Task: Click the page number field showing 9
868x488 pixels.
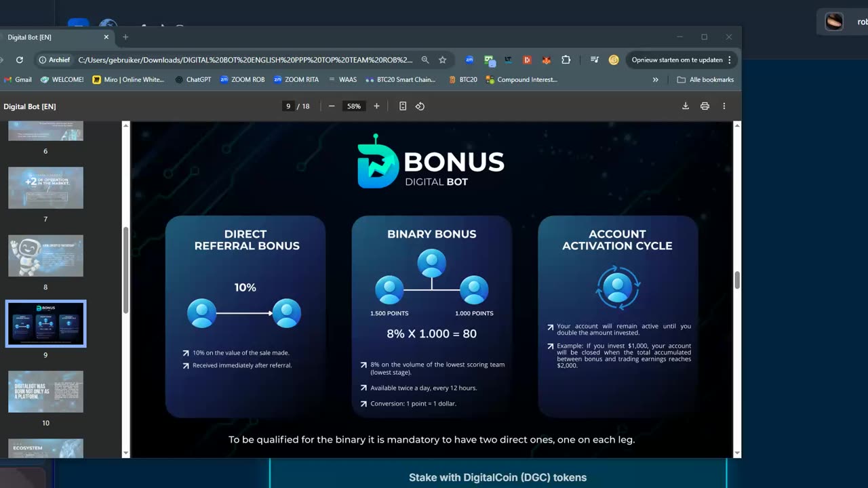Action: [288, 106]
